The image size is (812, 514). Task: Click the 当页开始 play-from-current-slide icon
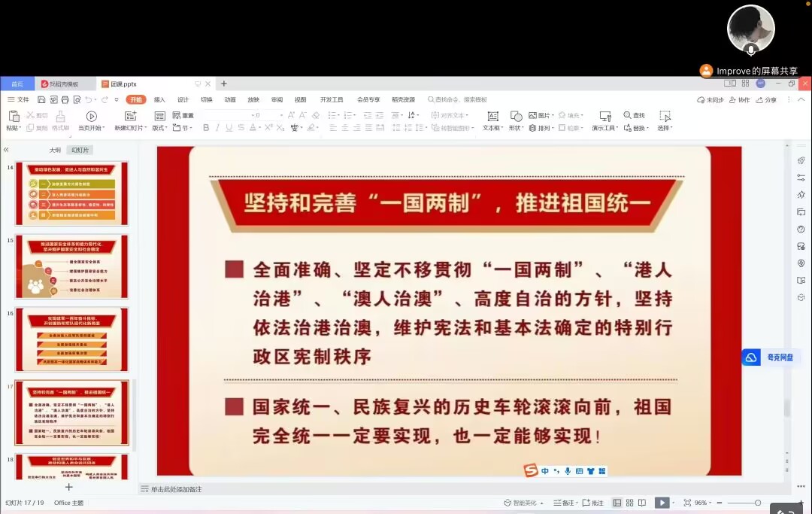tap(92, 117)
